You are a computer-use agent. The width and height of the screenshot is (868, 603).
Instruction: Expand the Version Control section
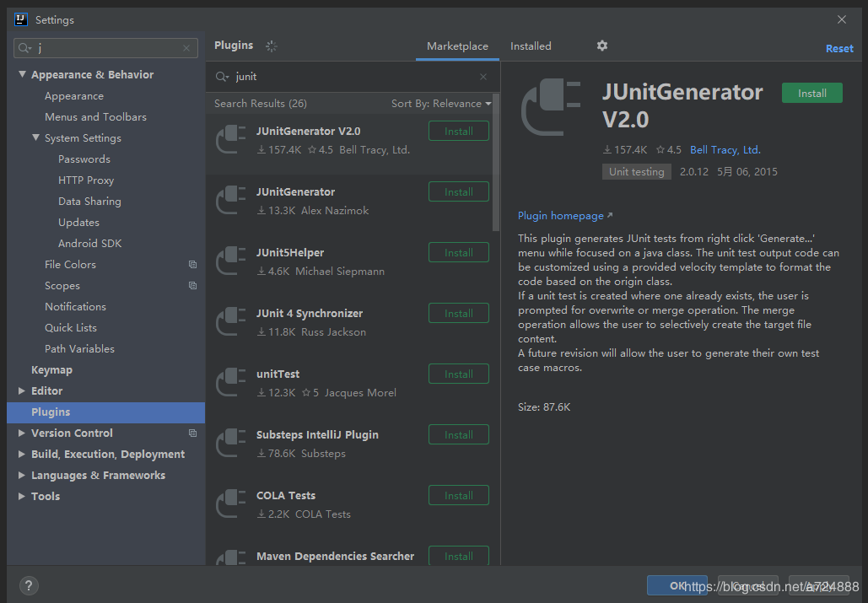(x=22, y=433)
